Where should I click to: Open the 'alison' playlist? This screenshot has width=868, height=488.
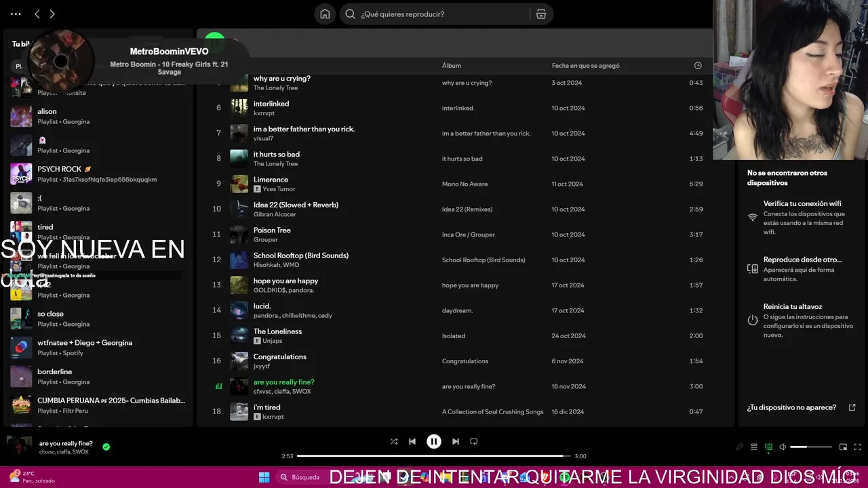point(98,116)
